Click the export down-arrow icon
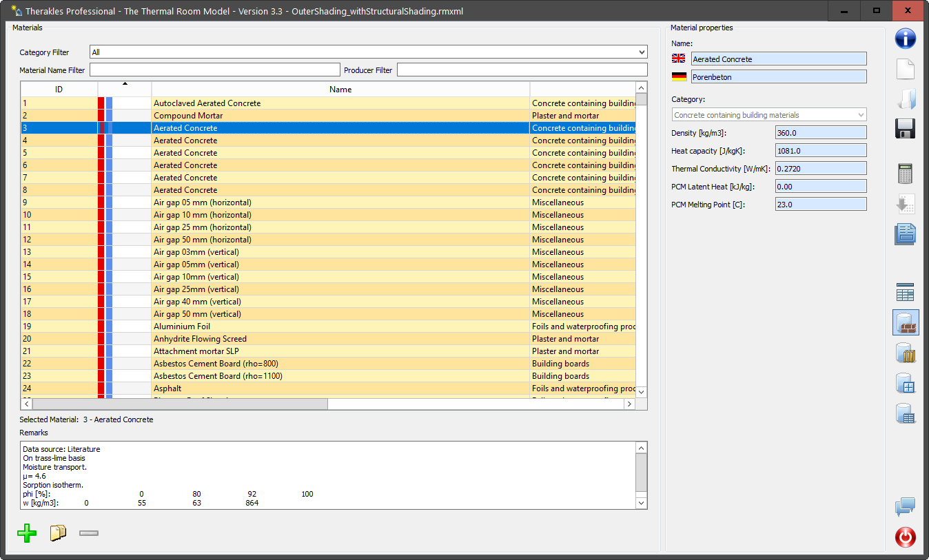 point(906,205)
